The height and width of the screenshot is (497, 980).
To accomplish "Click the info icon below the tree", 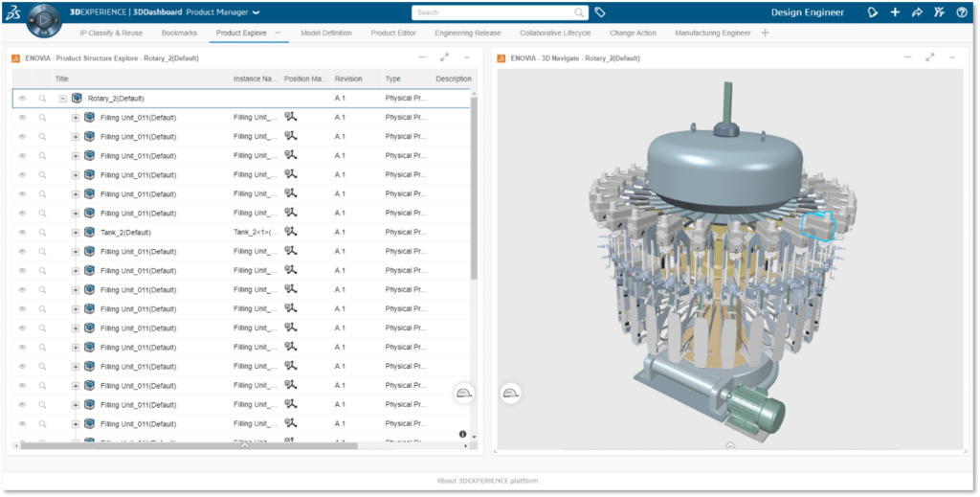I will (462, 434).
